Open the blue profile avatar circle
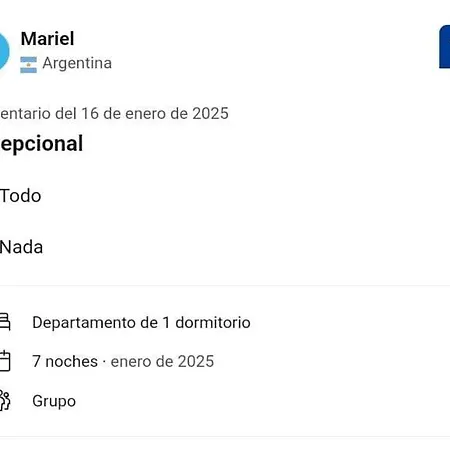This screenshot has width=450, height=450. [x=4, y=51]
